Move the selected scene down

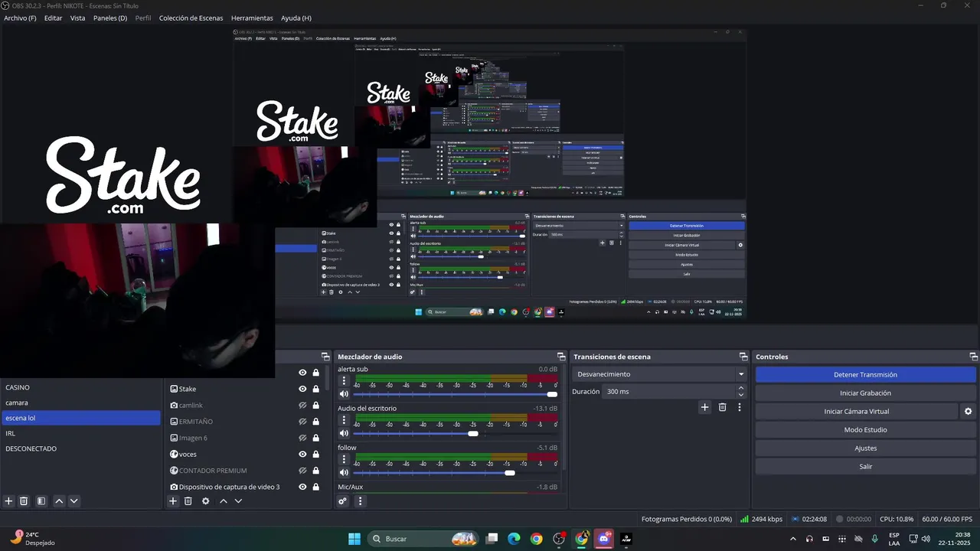tap(74, 501)
